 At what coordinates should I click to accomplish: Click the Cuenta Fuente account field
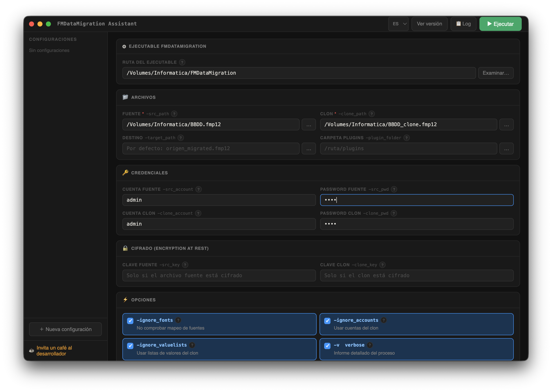click(219, 200)
